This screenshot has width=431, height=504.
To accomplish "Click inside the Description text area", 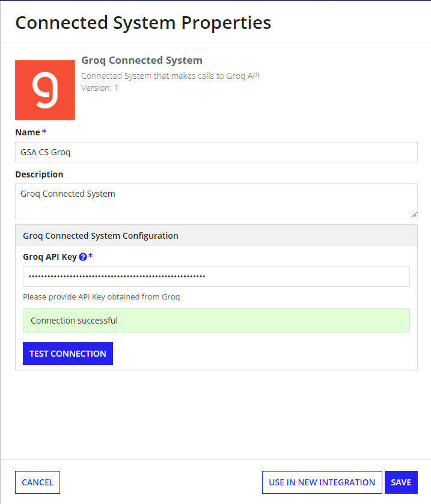I will pos(216,201).
